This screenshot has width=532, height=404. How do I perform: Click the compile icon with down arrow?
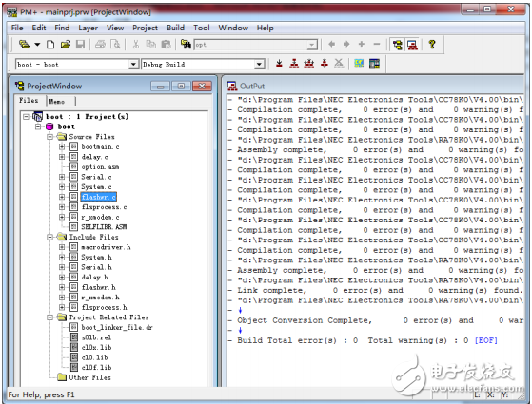[x=279, y=64]
